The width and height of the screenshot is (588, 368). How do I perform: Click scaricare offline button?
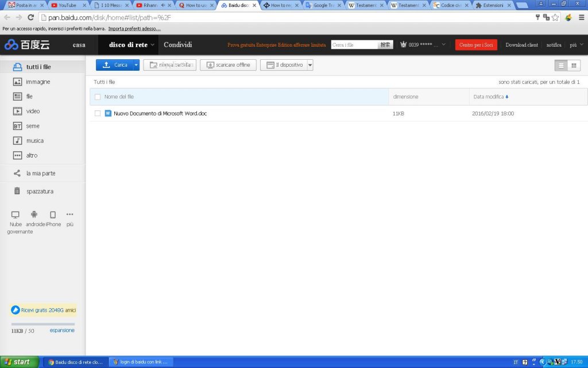[x=228, y=65]
